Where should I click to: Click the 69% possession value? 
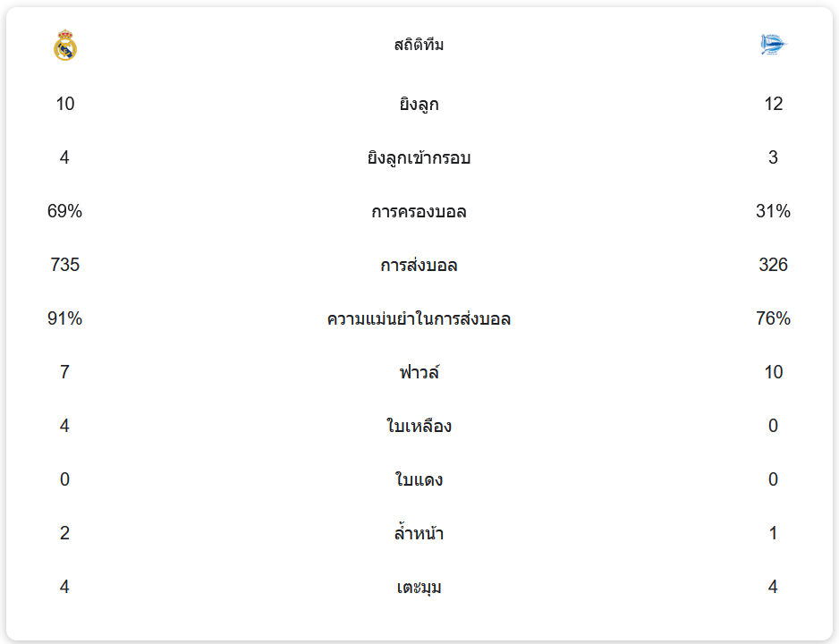click(65, 212)
